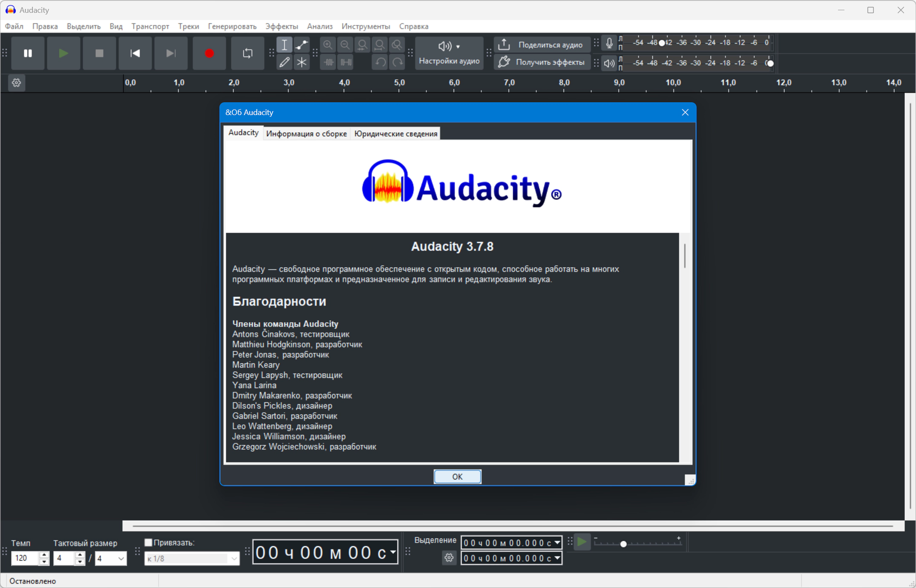The width and height of the screenshot is (916, 588).
Task: Click the Zoom In magnifier icon
Action: point(328,45)
